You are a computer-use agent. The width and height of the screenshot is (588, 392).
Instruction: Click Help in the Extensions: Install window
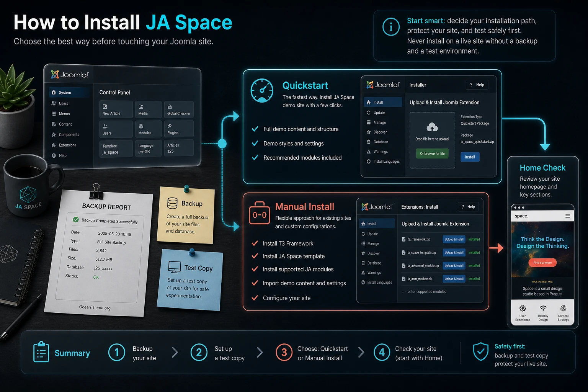(x=468, y=207)
